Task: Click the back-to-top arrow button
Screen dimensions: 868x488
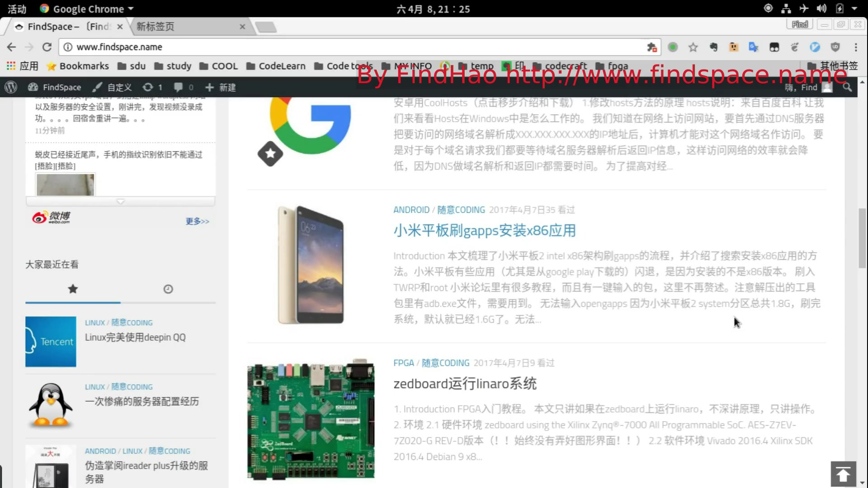Action: (x=843, y=474)
